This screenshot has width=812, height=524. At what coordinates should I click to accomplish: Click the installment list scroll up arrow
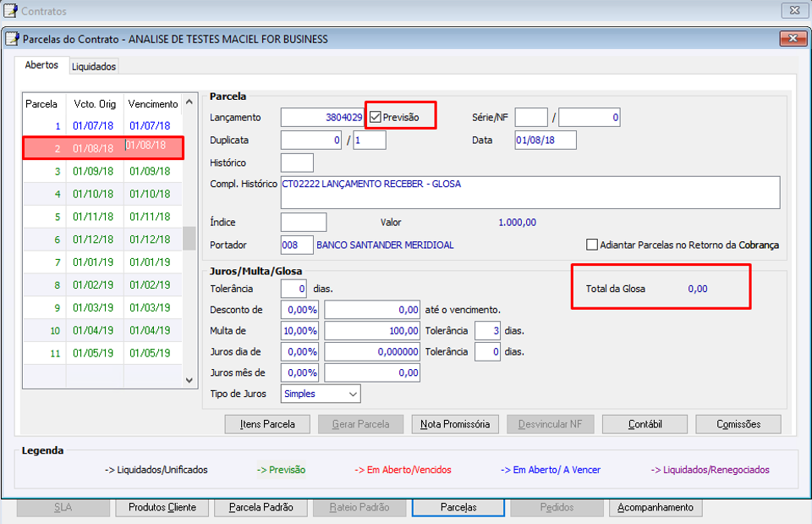pos(189,102)
